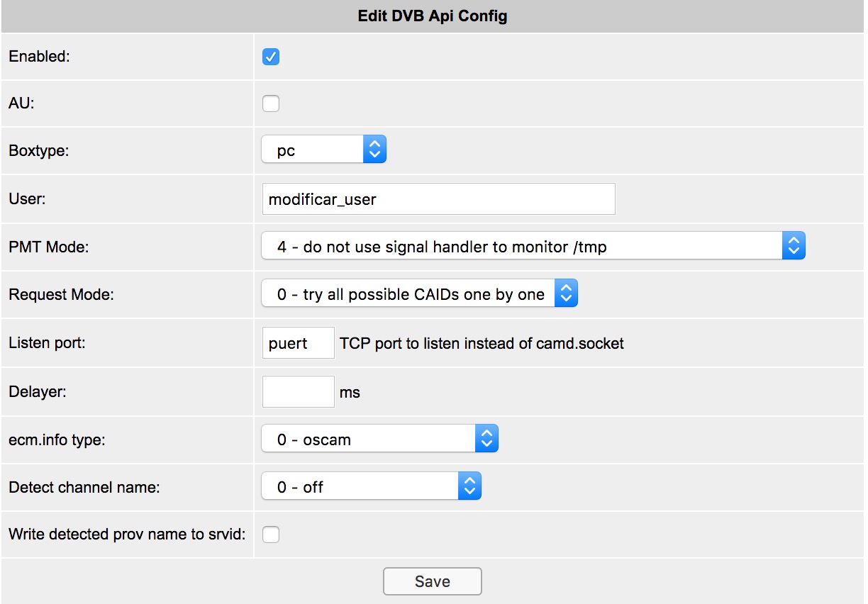
Task: Tick Write detected prov name to srvid
Action: click(x=271, y=535)
